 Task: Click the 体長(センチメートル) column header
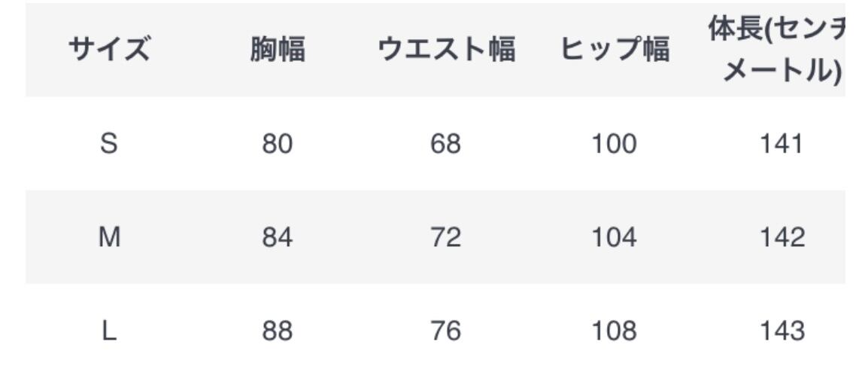tap(775, 50)
